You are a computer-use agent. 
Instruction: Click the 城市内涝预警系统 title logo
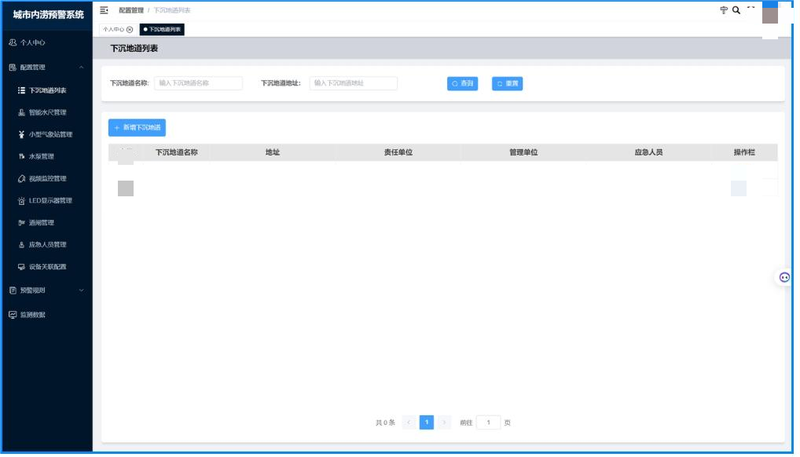pyautogui.click(x=48, y=15)
